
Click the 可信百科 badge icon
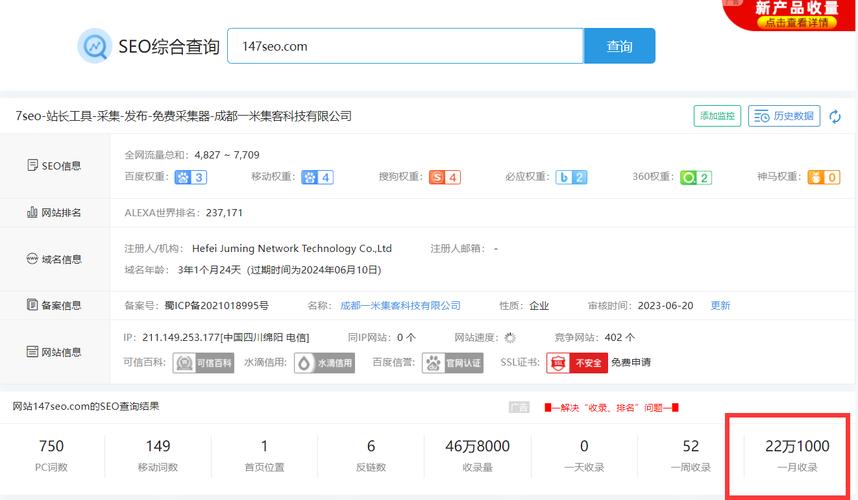click(x=204, y=363)
